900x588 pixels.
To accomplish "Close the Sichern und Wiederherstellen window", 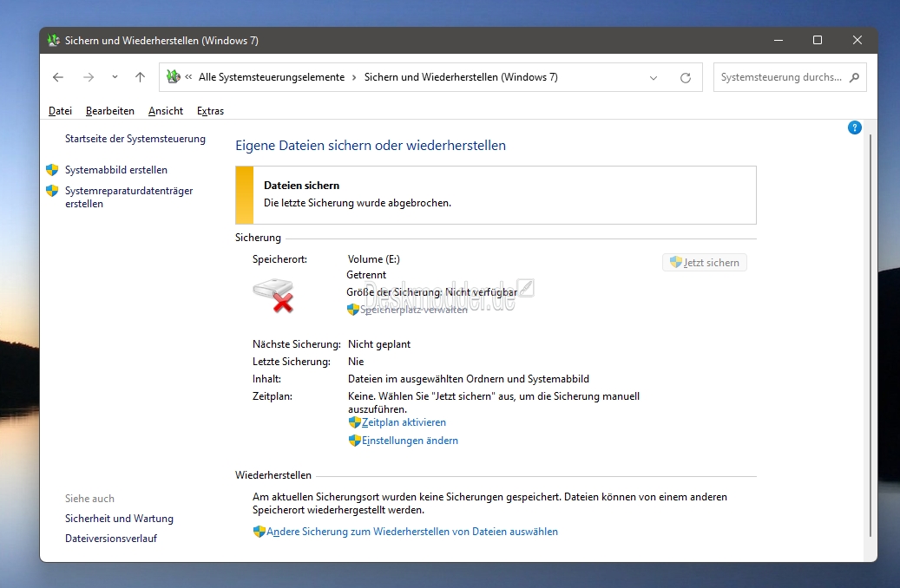I will pyautogui.click(x=857, y=40).
